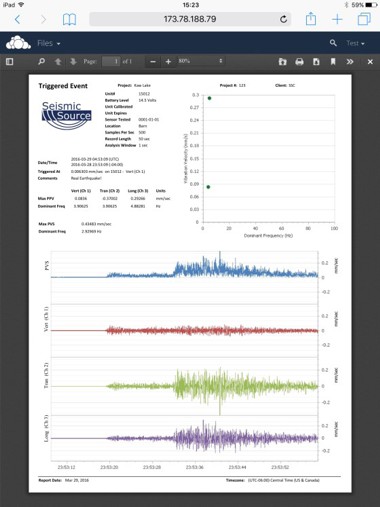Reload the page in Safari
The height and width of the screenshot is (507, 380).
[283, 19]
